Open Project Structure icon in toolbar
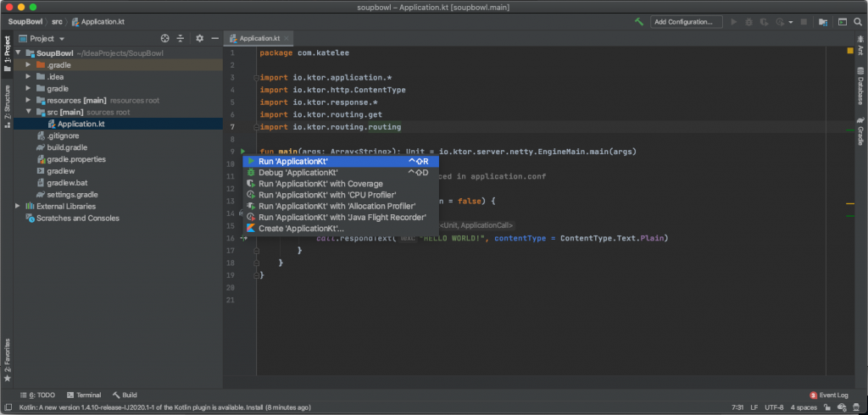 (x=823, y=21)
